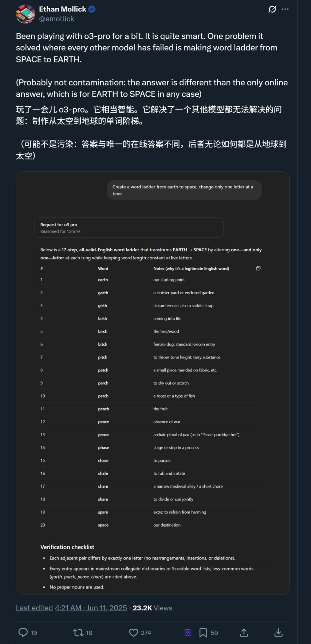Click the copy table icon
The image size is (311, 644).
(258, 268)
